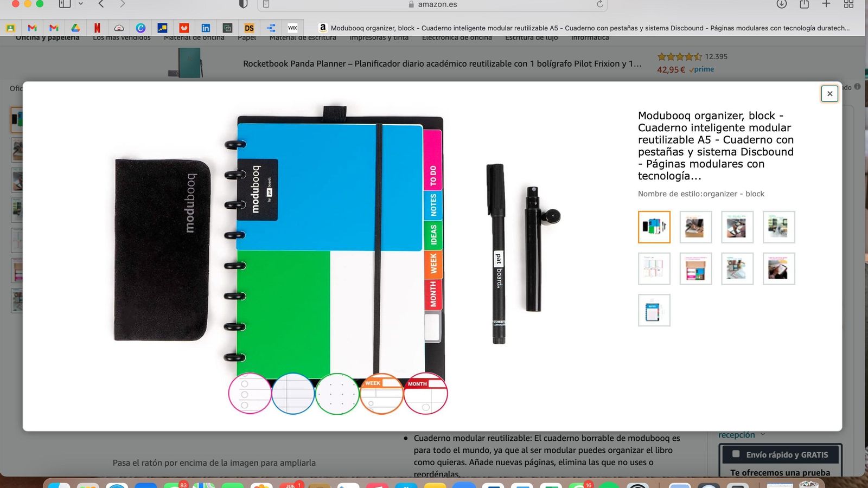Show tab overview grid in Safari
The height and width of the screenshot is (488, 868).
coord(848,4)
